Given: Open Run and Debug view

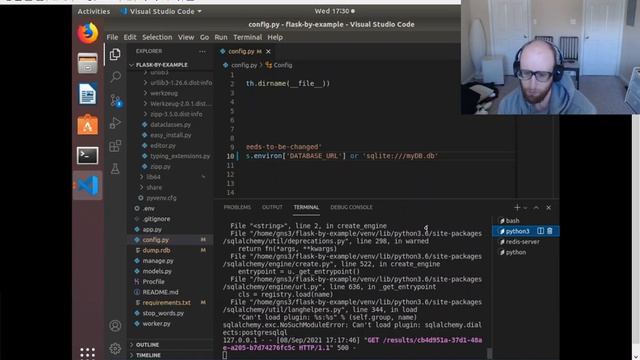Looking at the screenshot, I should 116,123.
